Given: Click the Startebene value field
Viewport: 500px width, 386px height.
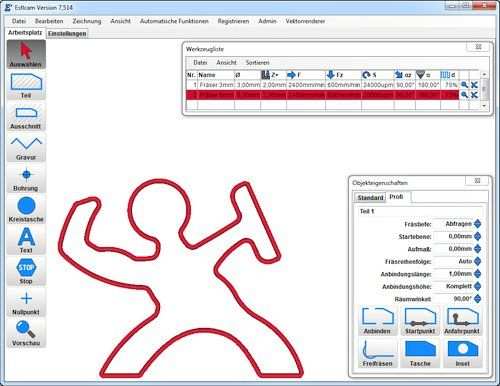Looking at the screenshot, I should (453, 236).
